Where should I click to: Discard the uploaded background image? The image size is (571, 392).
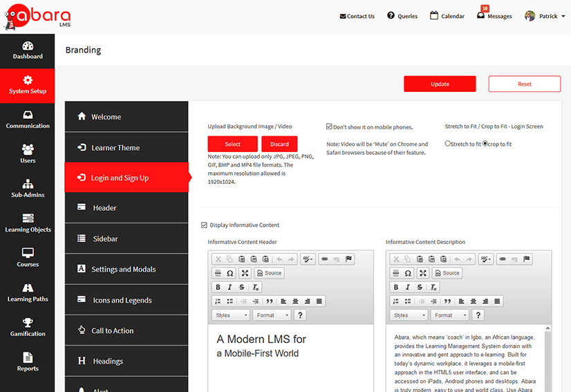[x=279, y=144]
